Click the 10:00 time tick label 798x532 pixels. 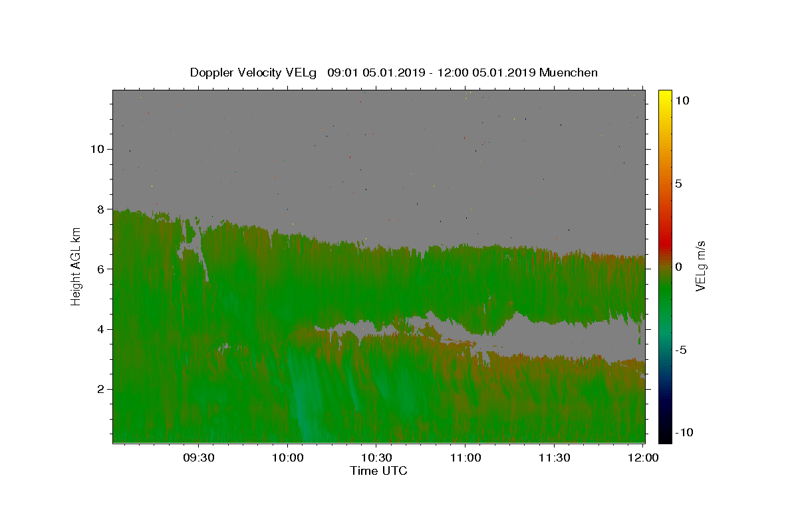tap(287, 458)
